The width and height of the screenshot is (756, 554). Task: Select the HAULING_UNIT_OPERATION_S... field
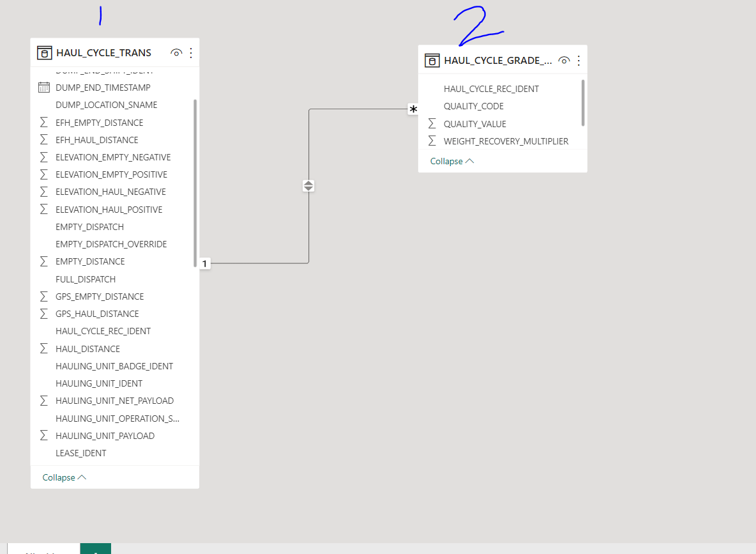[117, 419]
